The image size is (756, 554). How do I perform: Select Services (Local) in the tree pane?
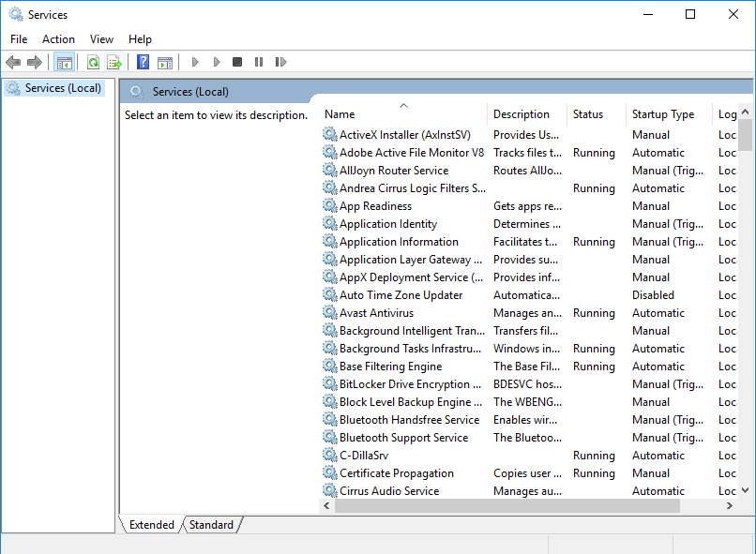click(x=54, y=88)
